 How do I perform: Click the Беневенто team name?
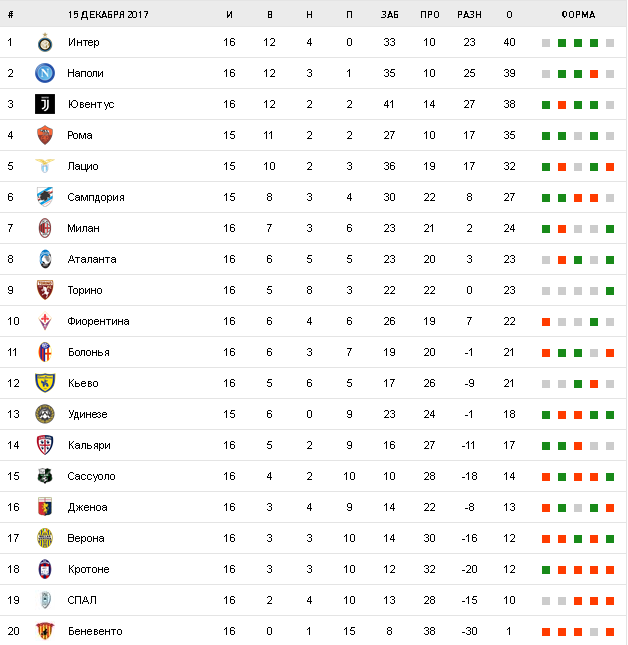click(94, 631)
